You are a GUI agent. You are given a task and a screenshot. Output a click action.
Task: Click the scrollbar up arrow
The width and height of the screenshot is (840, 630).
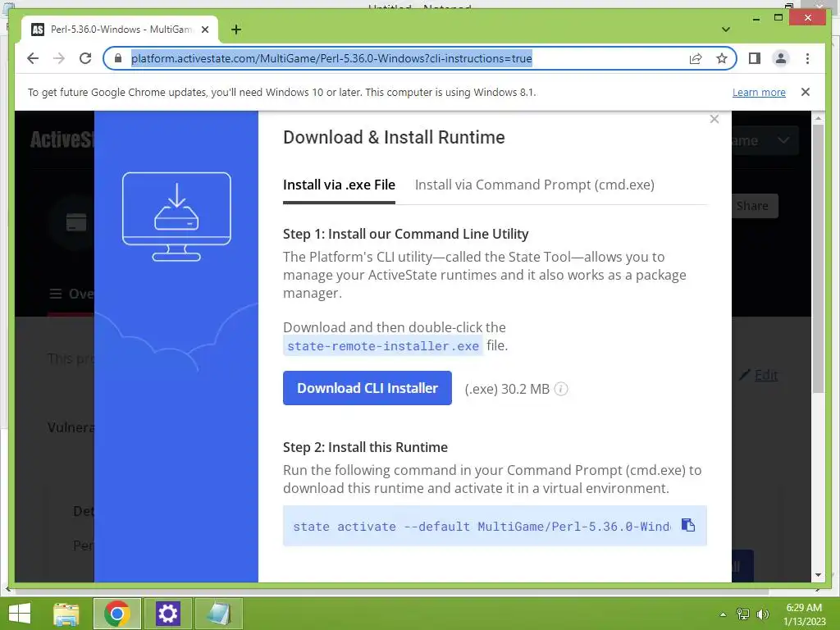pos(818,118)
